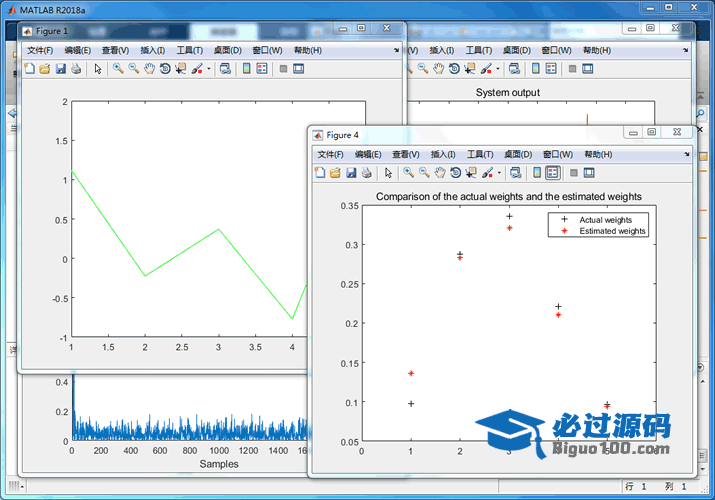Open Brush dropdown arrow in Figure 1 toolbar
The width and height of the screenshot is (715, 500).
click(209, 70)
